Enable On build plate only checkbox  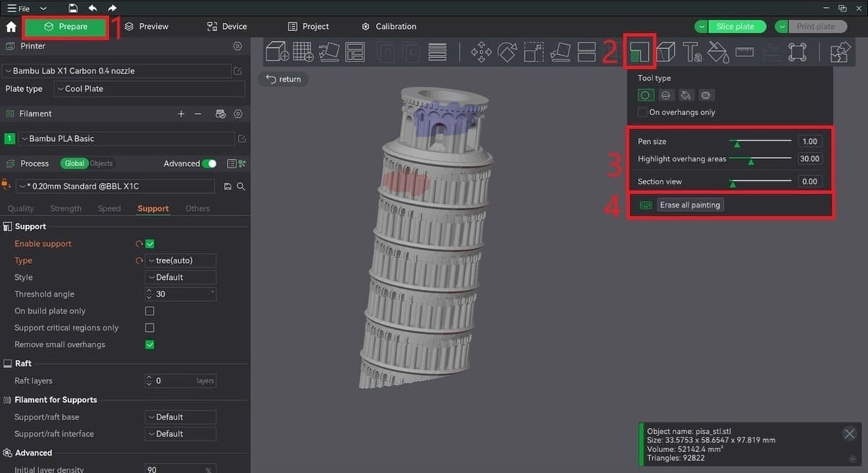[x=150, y=311]
